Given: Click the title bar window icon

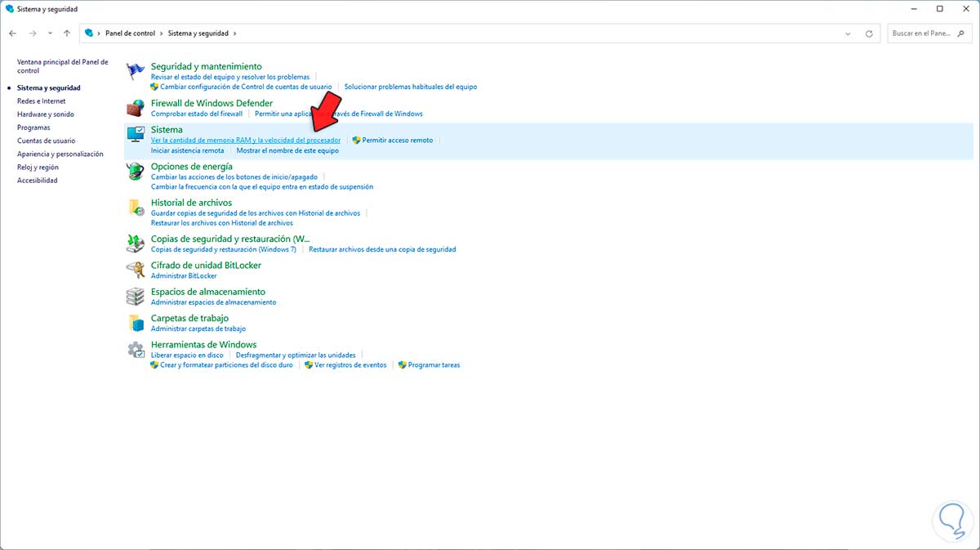Looking at the screenshot, I should (9, 8).
